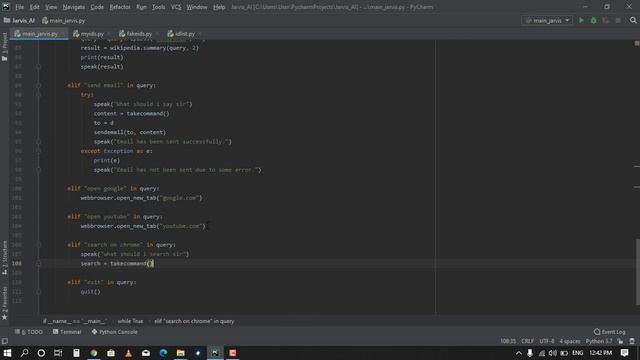Open VLC media player from the taskbar
This screenshot has width=640, height=360.
click(x=129, y=353)
